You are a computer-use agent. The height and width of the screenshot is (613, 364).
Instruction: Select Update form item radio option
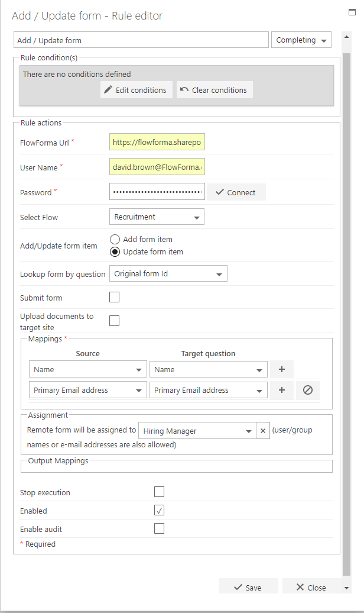pyautogui.click(x=115, y=252)
